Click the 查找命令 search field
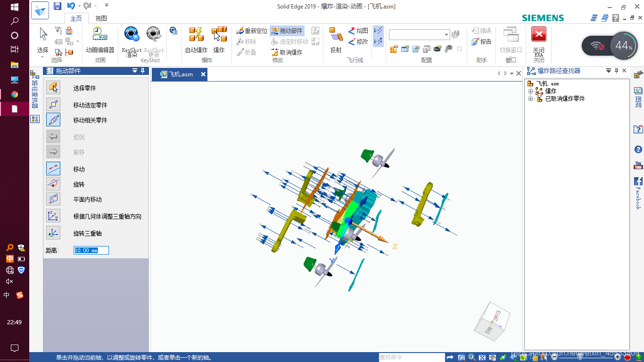Viewport: 644px width, 362px height. [411, 357]
